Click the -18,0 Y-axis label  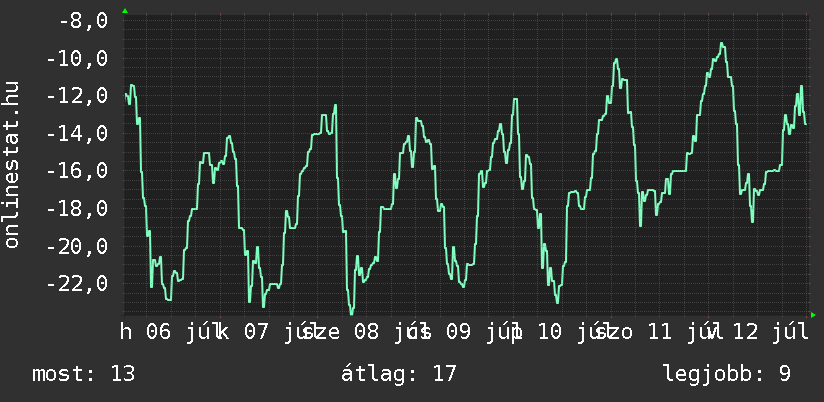[77, 209]
